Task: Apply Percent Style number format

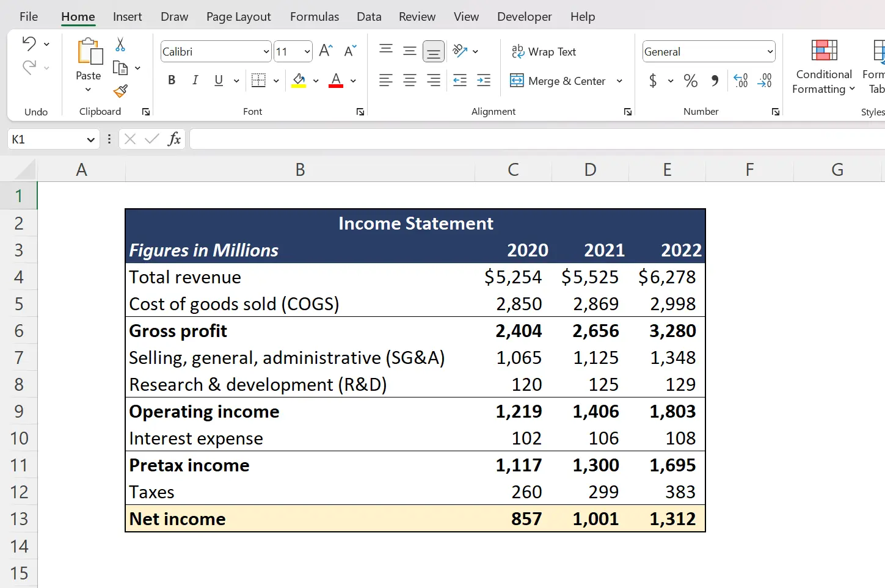Action: [x=690, y=80]
